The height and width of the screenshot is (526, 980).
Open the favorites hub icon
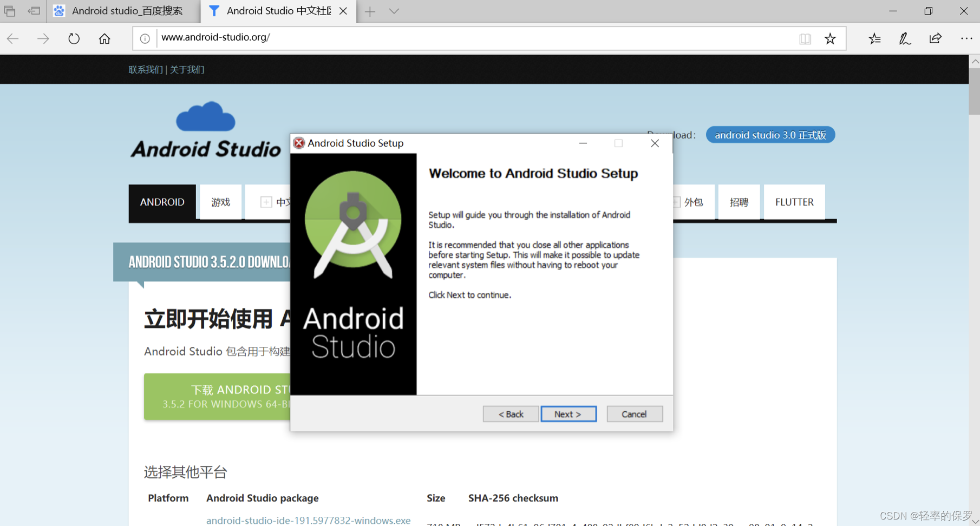click(874, 38)
